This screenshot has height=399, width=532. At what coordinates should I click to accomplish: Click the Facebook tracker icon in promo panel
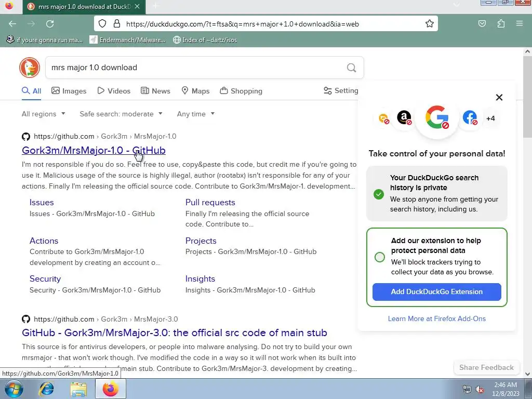(470, 118)
